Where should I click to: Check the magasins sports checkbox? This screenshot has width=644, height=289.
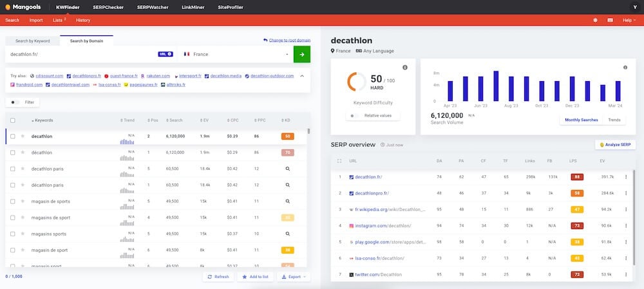[x=13, y=234]
